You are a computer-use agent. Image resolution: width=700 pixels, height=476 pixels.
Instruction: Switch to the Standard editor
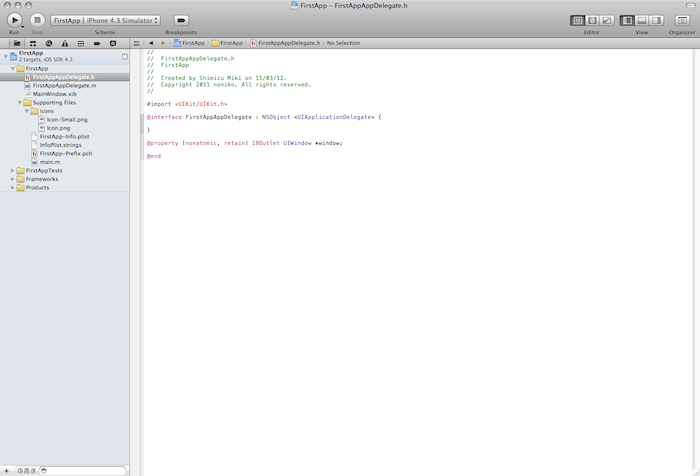click(x=578, y=21)
